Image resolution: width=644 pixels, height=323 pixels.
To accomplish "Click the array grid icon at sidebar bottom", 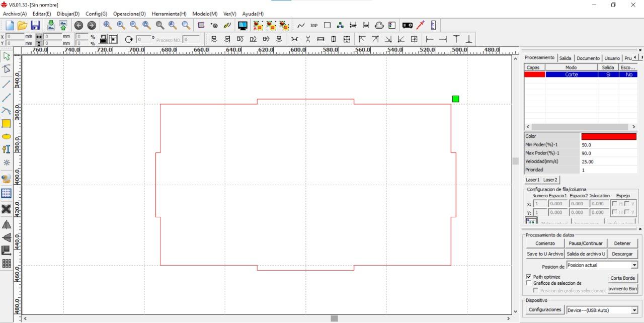I will tap(7, 264).
